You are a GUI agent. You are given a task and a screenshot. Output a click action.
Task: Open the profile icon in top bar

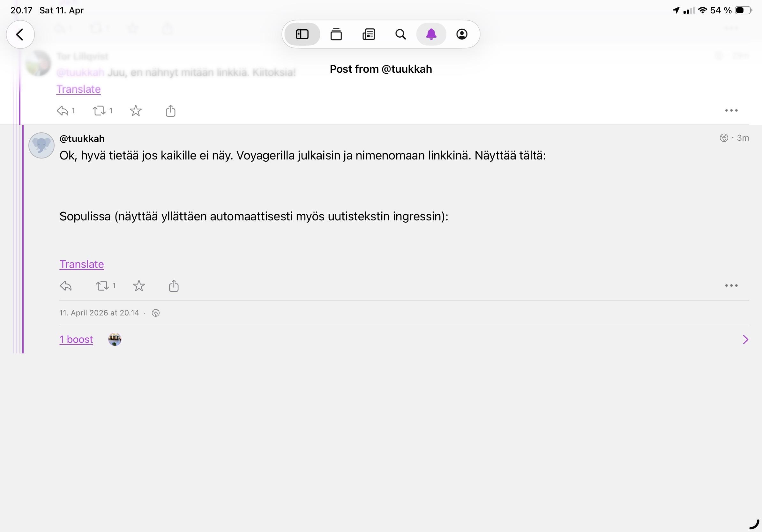click(x=462, y=34)
